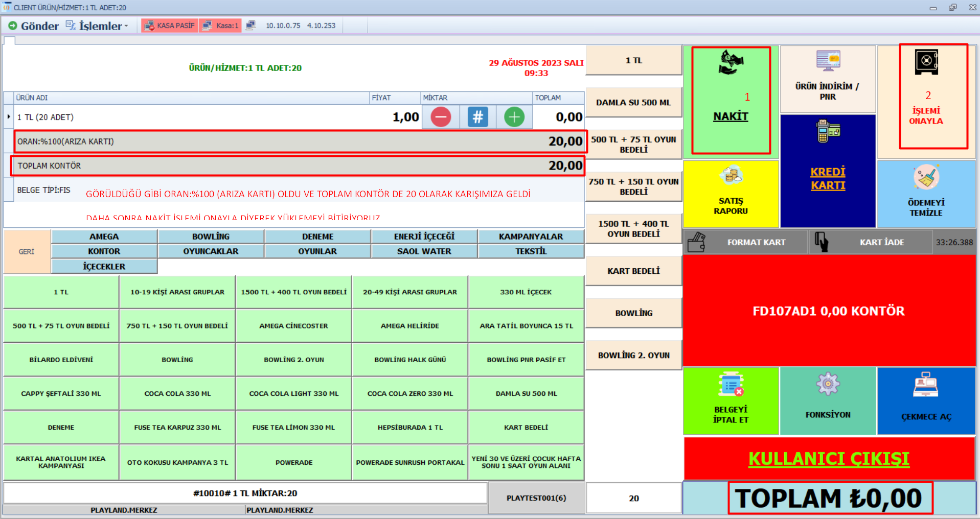The height and width of the screenshot is (519, 980).
Task: Open the SATIŞ RAPORU report icon
Action: tap(731, 176)
